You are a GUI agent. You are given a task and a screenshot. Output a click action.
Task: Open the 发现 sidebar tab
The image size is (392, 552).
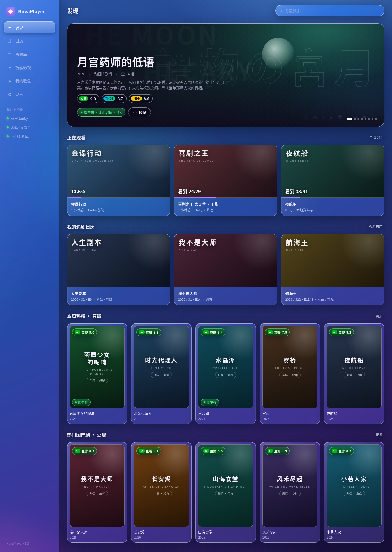tap(29, 27)
